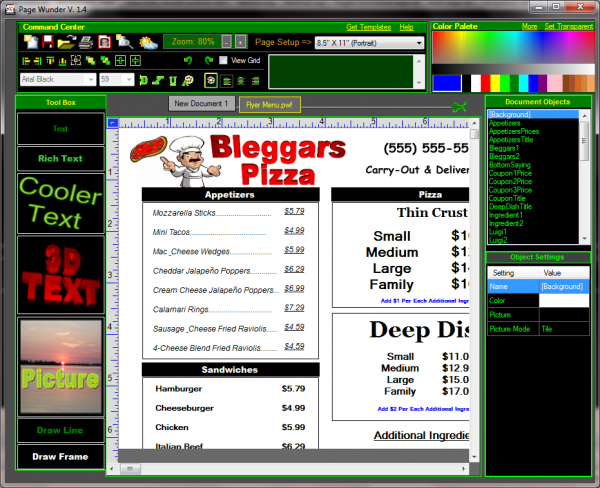Bring object to front icon
Image resolution: width=600 pixels, height=488 pixels.
coord(91,60)
